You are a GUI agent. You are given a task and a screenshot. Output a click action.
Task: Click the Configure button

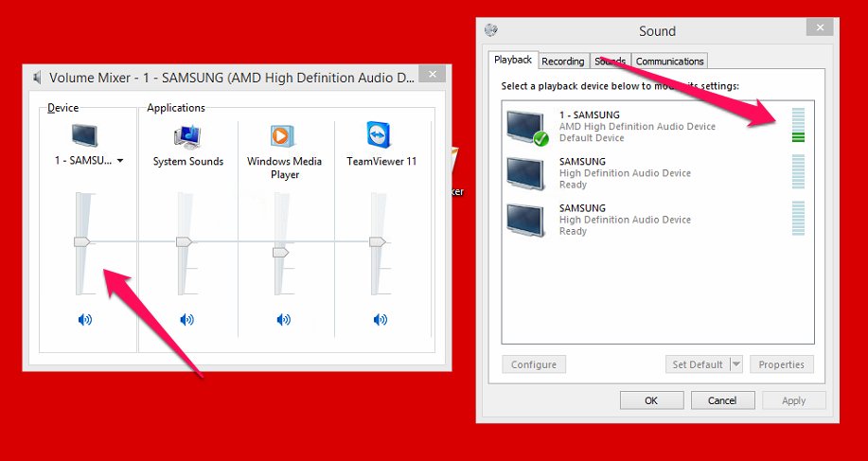point(534,364)
